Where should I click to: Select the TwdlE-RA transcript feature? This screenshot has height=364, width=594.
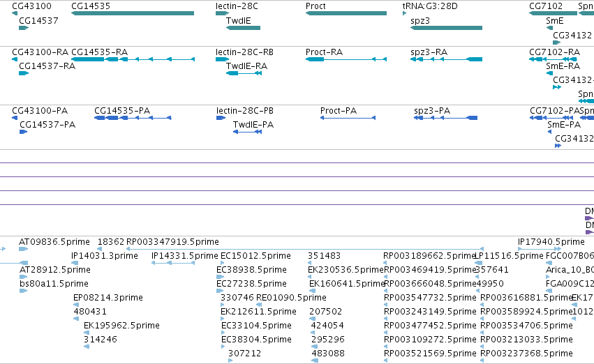(x=244, y=73)
